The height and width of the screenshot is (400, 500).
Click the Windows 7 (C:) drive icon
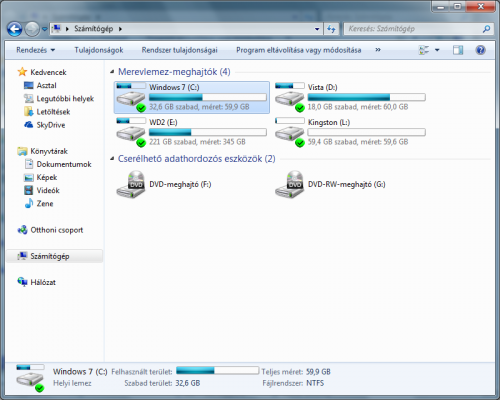131,97
